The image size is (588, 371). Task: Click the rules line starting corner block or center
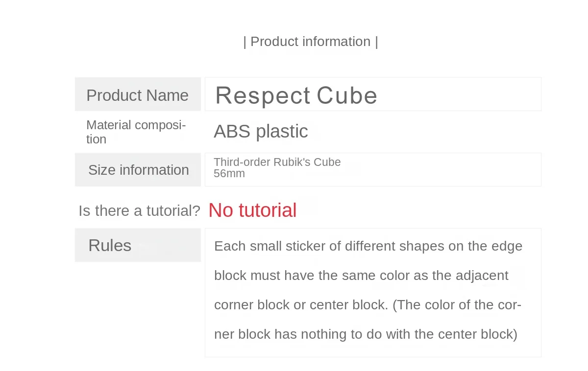[x=367, y=304]
